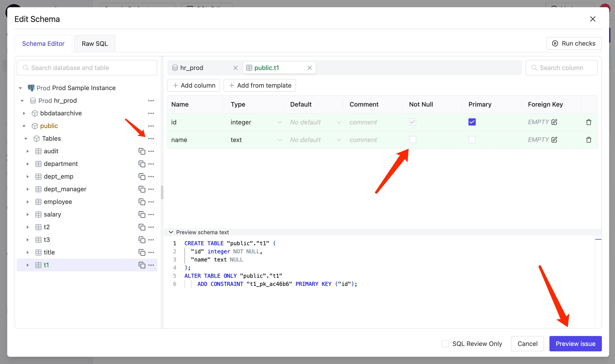Click the edit Foreign Key icon for id

pyautogui.click(x=554, y=122)
